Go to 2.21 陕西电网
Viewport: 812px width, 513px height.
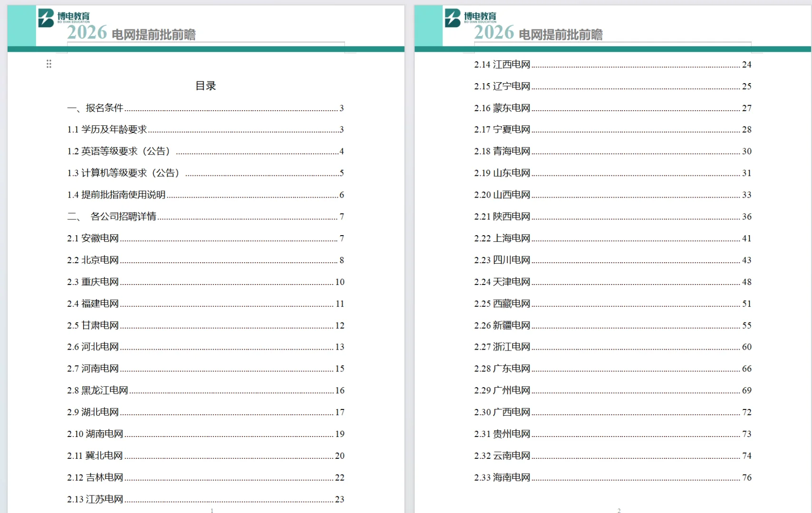point(613,217)
